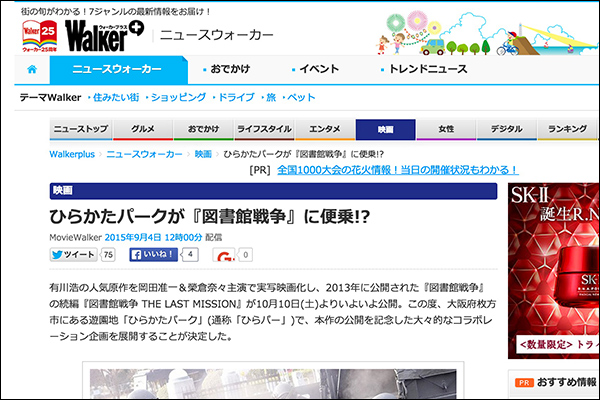Click the PR おすすめ情報 sidebar heading
Screen dimensions: 600x400
556,382
